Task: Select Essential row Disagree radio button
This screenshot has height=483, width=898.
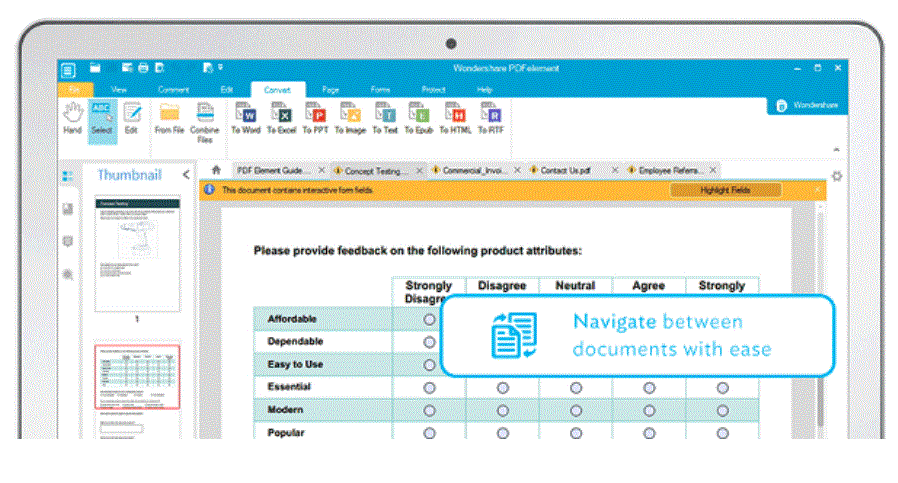Action: [503, 388]
